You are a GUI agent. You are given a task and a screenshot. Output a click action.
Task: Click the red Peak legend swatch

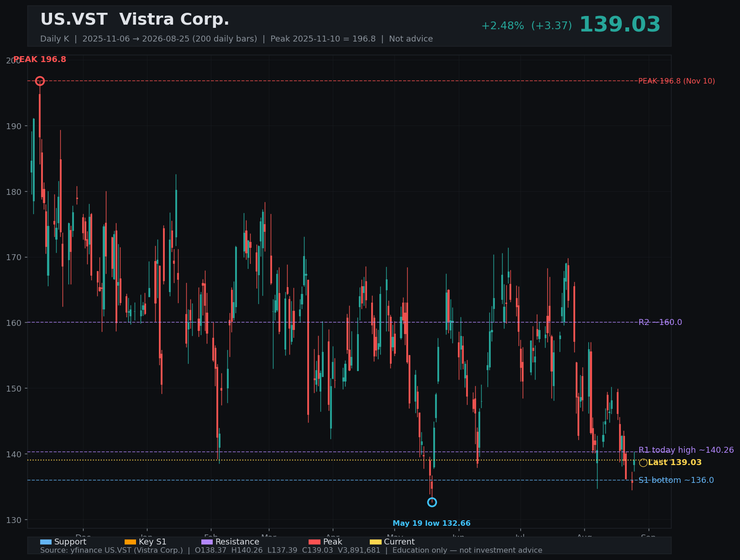click(315, 542)
